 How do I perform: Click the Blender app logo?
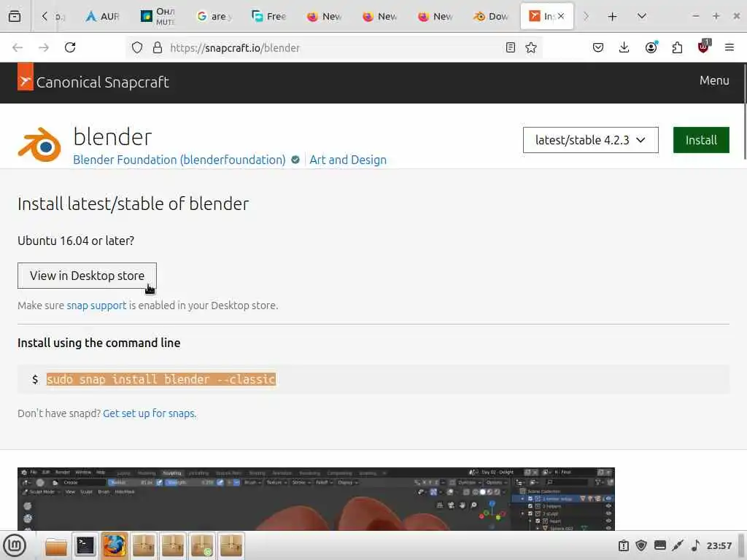tap(39, 145)
